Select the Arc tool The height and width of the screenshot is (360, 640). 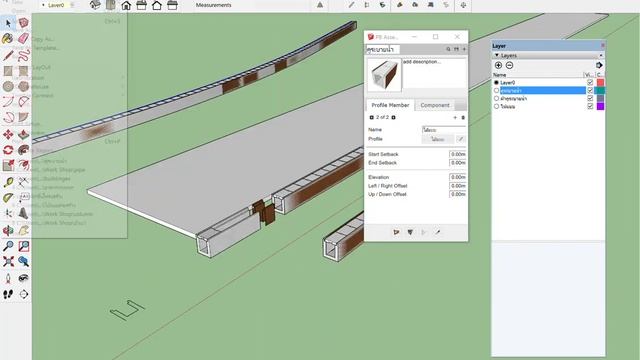[8, 102]
